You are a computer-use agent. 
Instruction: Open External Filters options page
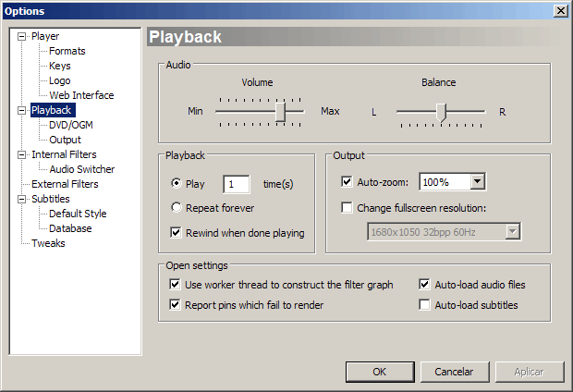tap(65, 184)
